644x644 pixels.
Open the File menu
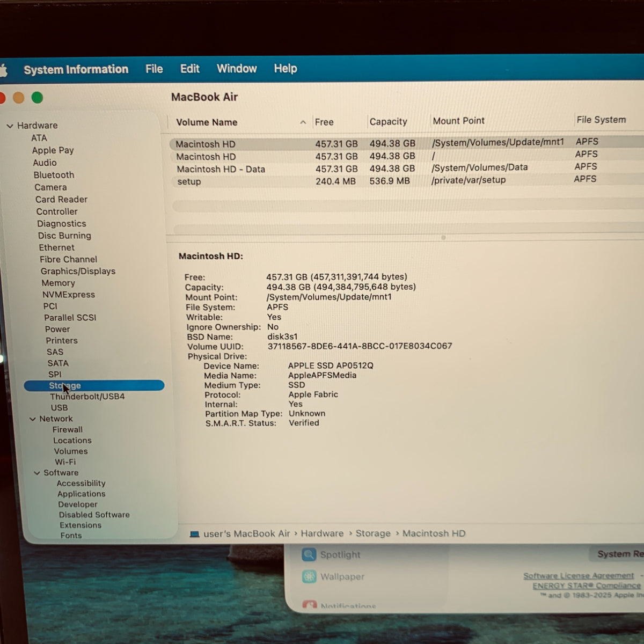point(154,69)
